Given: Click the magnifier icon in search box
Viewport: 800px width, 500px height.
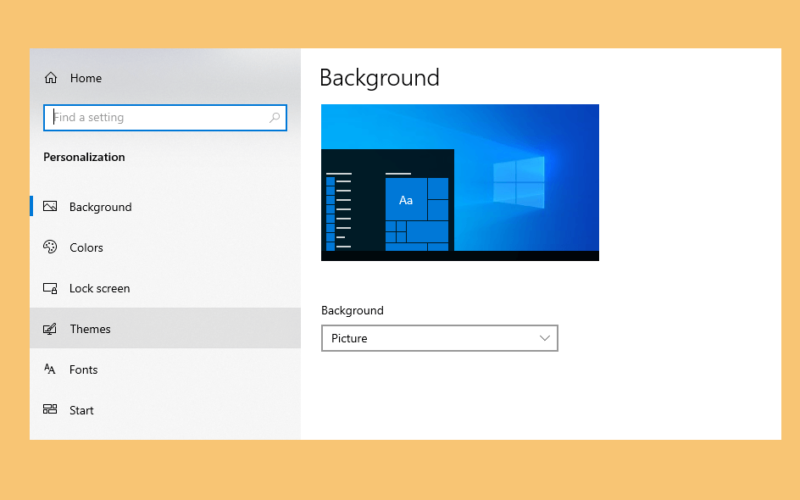Looking at the screenshot, I should click(x=274, y=117).
